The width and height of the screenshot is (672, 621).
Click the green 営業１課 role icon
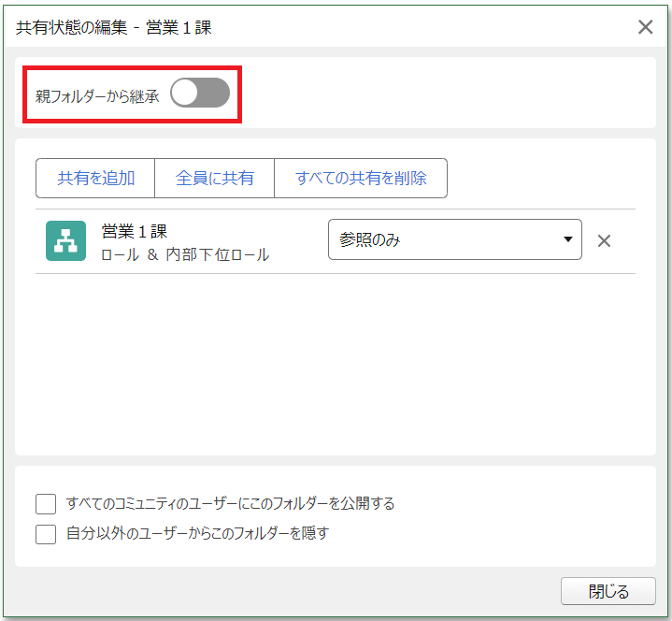coord(66,240)
